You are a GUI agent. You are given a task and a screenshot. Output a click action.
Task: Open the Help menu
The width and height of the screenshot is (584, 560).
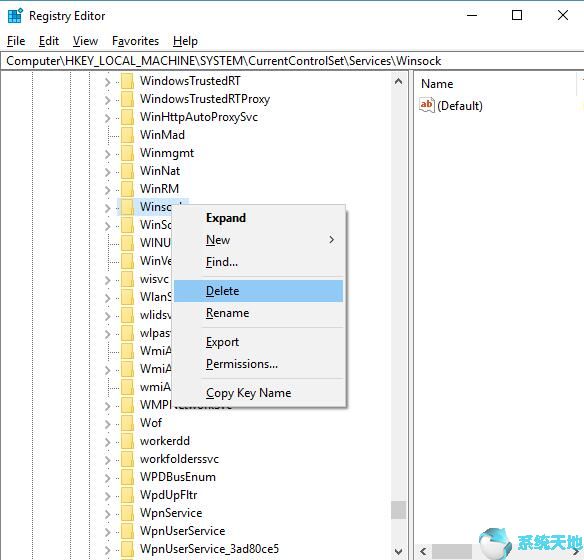pyautogui.click(x=185, y=41)
